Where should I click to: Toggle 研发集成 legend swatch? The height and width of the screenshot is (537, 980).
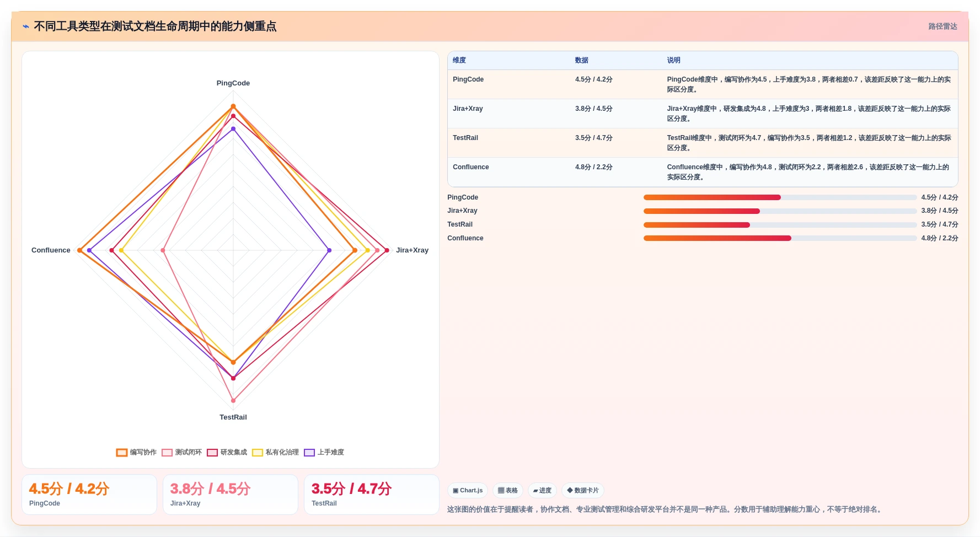click(212, 453)
